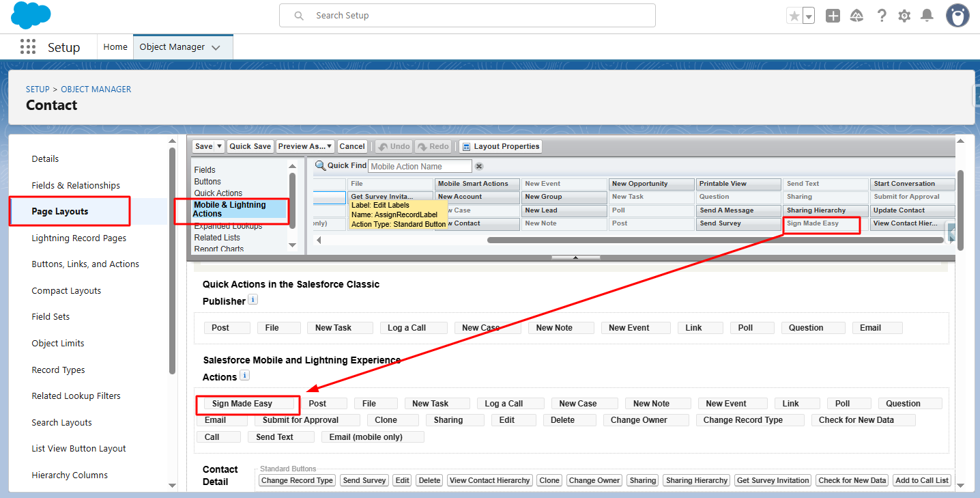980x498 pixels.
Task: Open the App Launcher grid icon
Action: click(27, 46)
